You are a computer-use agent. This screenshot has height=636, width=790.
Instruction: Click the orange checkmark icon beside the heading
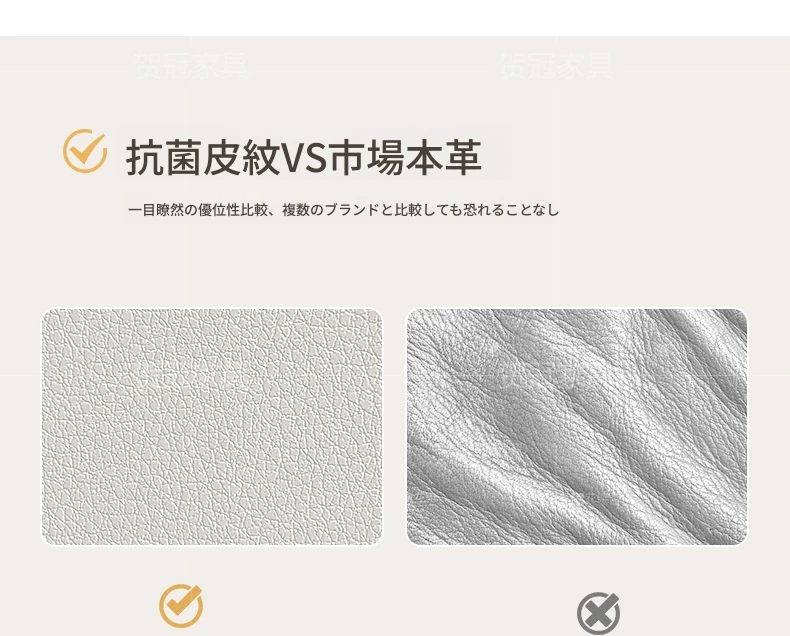click(x=85, y=151)
